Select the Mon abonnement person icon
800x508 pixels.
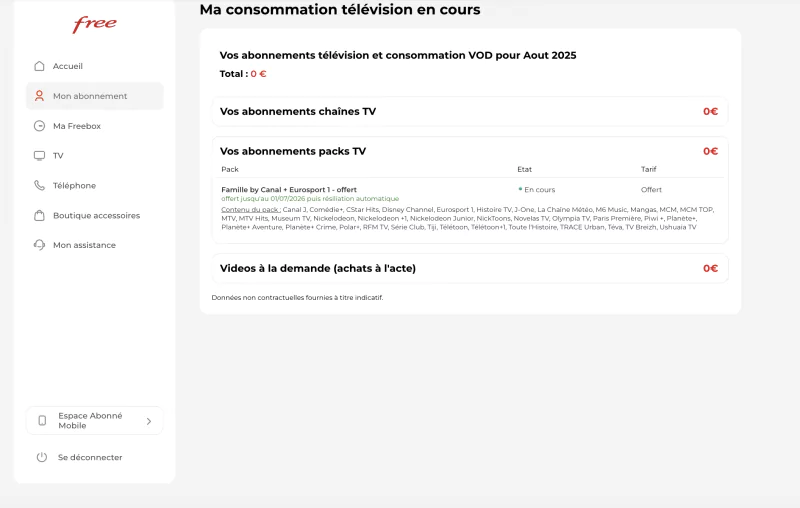(x=39, y=96)
